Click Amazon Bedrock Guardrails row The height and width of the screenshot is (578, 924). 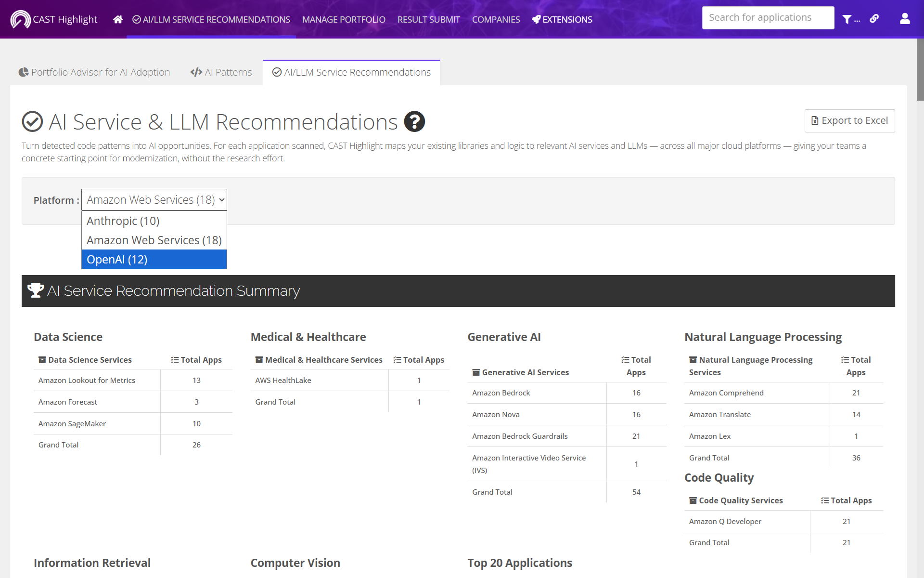(x=567, y=436)
